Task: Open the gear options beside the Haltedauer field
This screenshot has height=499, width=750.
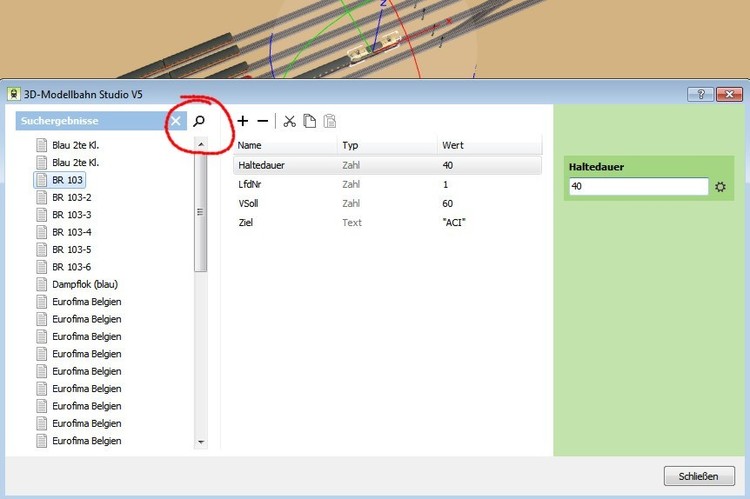Action: (720, 187)
